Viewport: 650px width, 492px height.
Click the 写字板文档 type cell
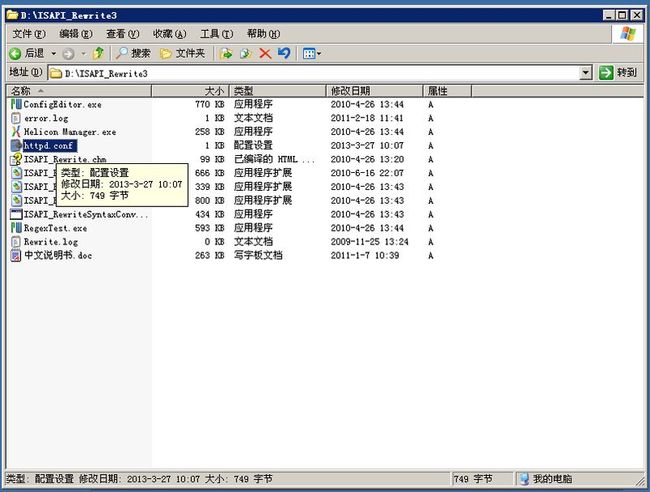tap(258, 255)
